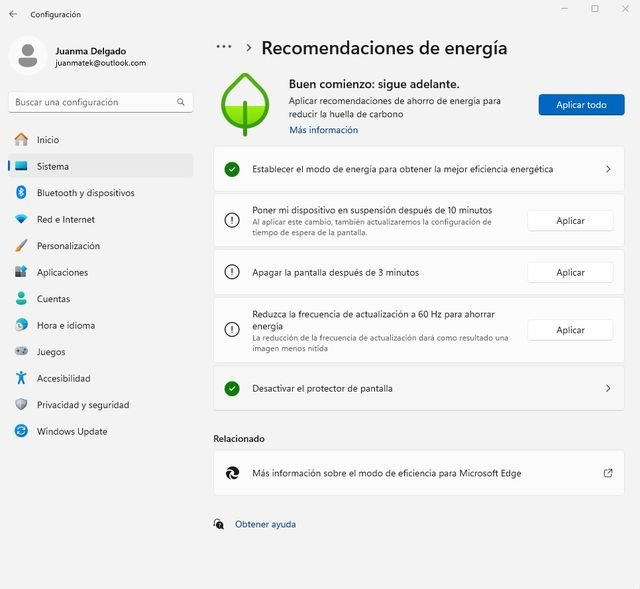The width and height of the screenshot is (640, 589).
Task: Select Aplicaciones in the sidebar
Action: click(x=62, y=272)
